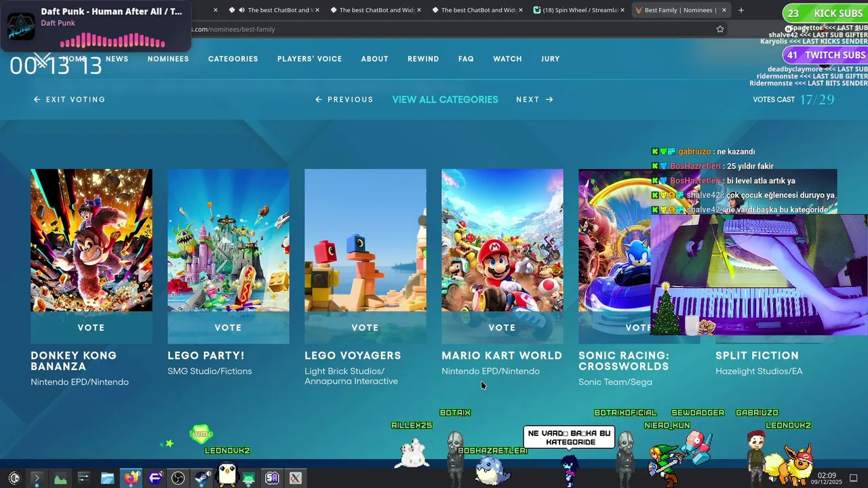Open the application launcher in the taskbar

click(x=14, y=479)
